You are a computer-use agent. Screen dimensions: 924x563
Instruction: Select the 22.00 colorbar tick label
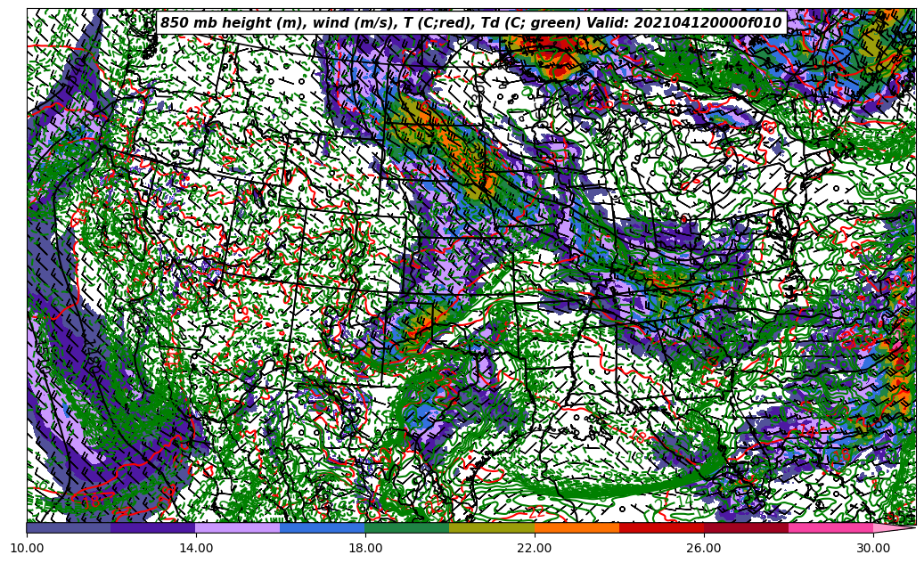(535, 548)
